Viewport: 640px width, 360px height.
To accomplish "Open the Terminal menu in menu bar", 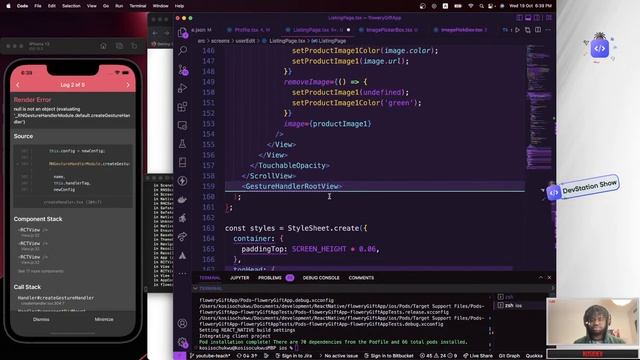I will (x=138, y=6).
